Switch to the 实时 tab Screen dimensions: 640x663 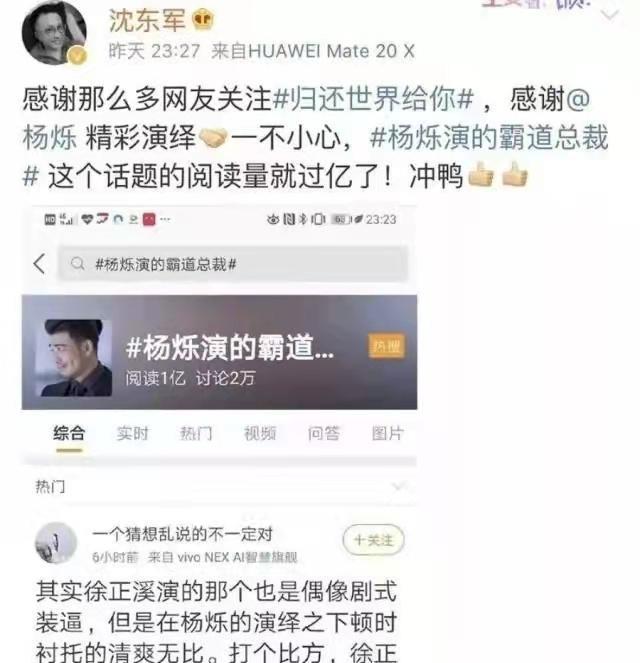point(133,433)
